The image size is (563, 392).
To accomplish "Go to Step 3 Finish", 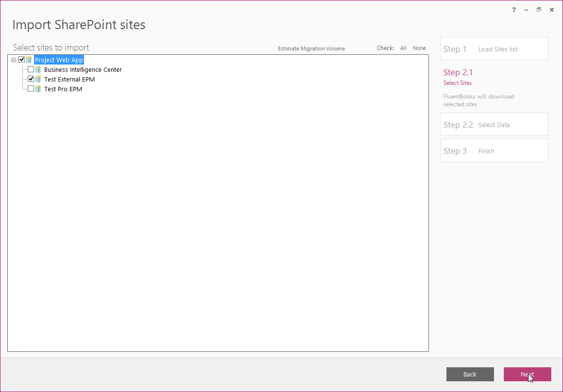I will (494, 150).
